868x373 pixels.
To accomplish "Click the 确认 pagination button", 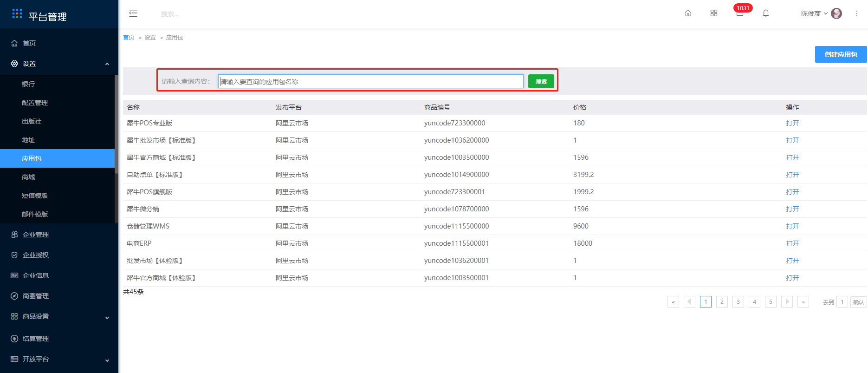I will coord(858,302).
